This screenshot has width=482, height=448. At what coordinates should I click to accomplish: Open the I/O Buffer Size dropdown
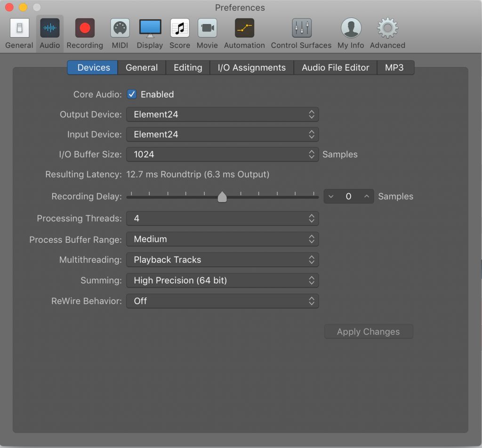222,155
